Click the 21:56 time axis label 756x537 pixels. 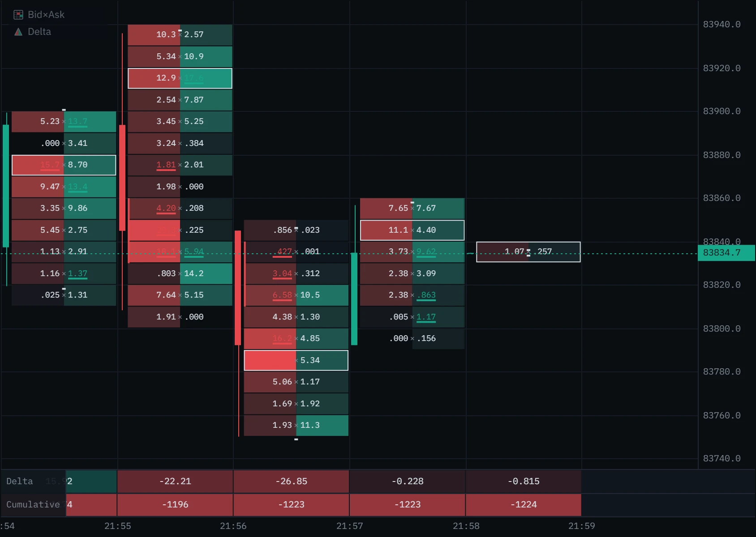[x=233, y=526]
